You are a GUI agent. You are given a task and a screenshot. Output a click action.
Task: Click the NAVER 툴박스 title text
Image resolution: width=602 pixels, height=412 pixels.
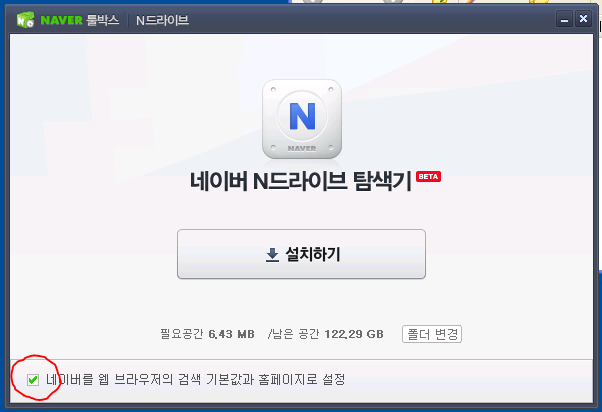pos(79,20)
